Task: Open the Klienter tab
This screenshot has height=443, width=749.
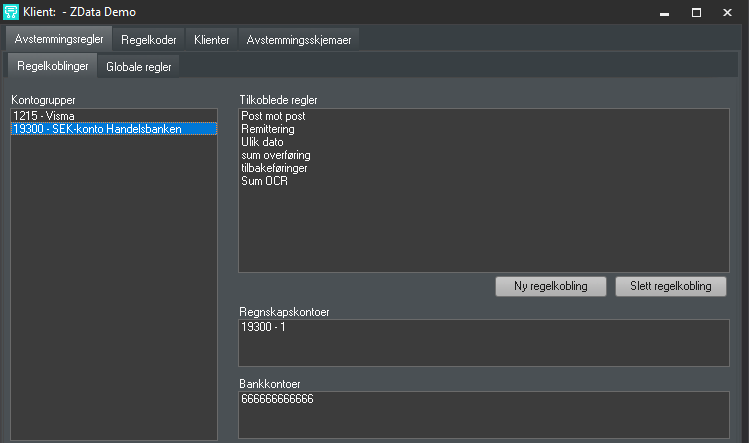Action: (212, 40)
